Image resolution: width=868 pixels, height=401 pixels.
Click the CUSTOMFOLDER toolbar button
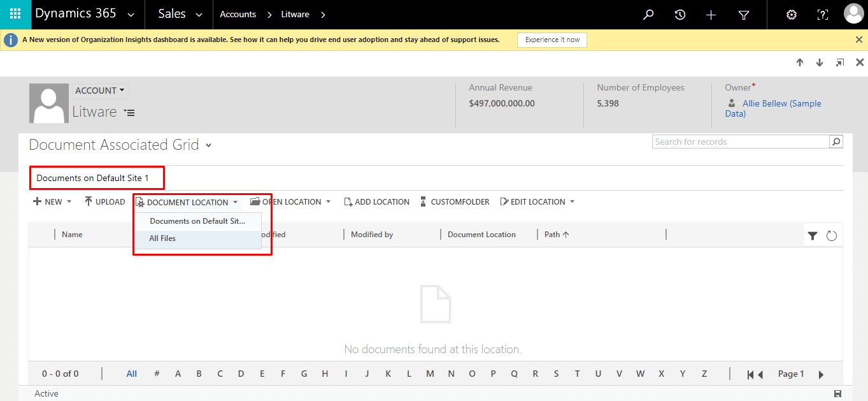tap(455, 201)
